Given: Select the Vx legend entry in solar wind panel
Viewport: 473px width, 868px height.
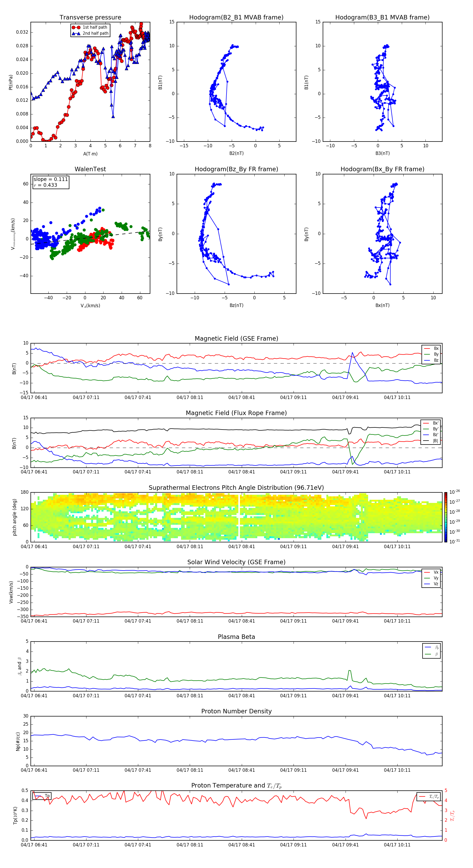Looking at the screenshot, I should (x=431, y=572).
